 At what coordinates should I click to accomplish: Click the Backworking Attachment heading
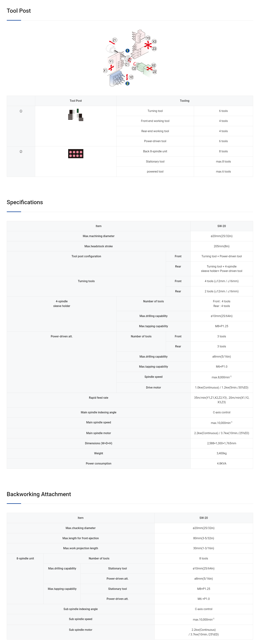point(39,494)
